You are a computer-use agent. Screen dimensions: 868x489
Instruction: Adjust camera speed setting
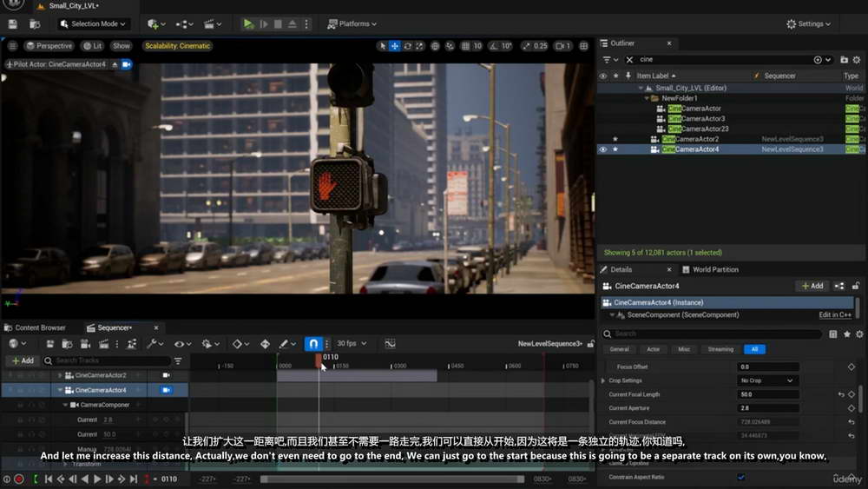coord(563,46)
